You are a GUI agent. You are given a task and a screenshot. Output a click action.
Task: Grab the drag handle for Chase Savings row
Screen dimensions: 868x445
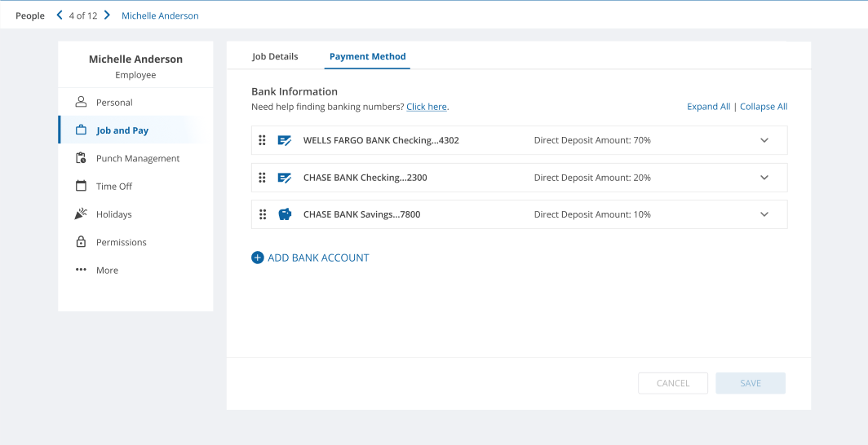(x=263, y=214)
